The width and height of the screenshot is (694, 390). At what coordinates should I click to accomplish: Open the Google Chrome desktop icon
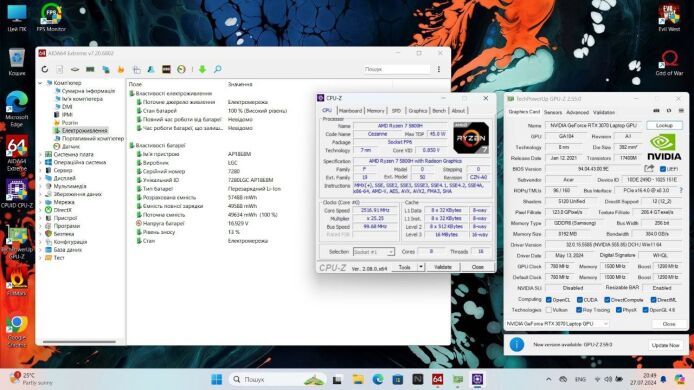pyautogui.click(x=17, y=331)
